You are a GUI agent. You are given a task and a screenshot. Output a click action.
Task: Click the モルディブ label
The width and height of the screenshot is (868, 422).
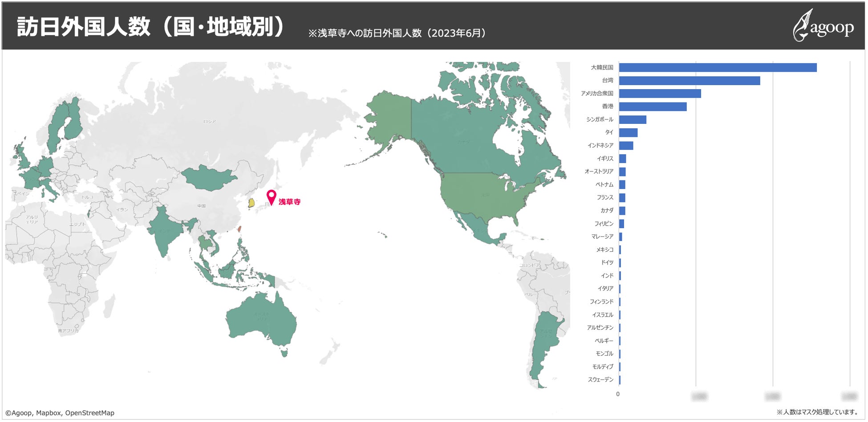click(603, 367)
